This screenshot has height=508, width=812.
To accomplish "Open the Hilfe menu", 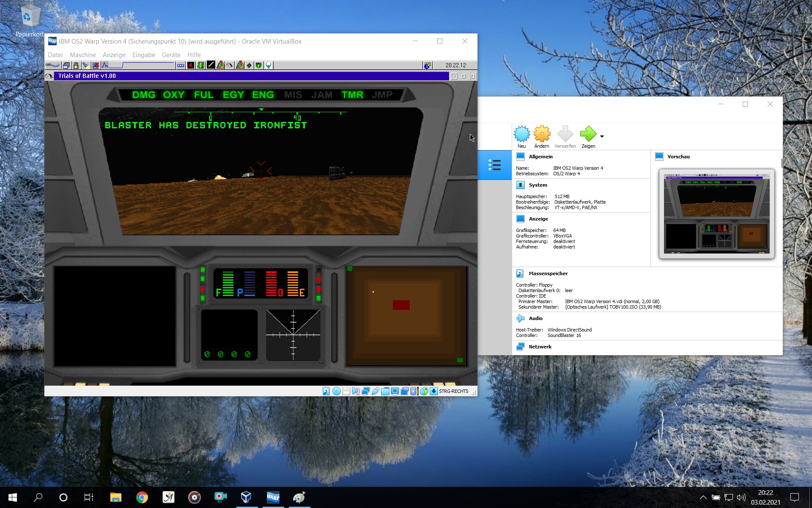I will point(194,55).
